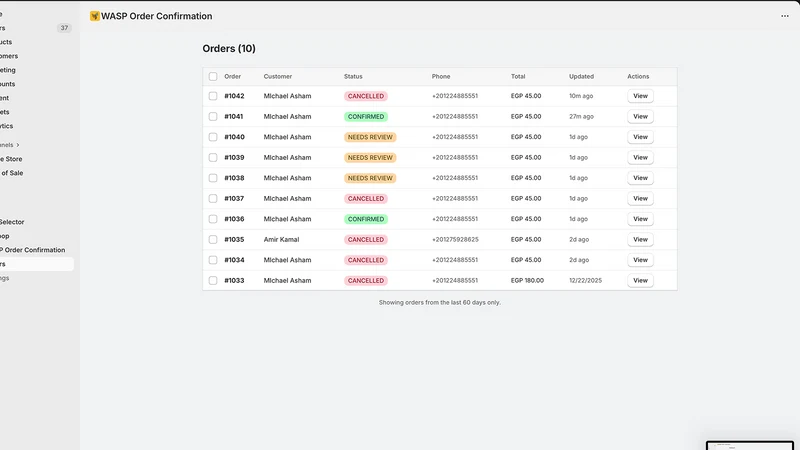The image size is (800, 450).
Task: Open the three-dot more actions menu
Action: pyautogui.click(x=785, y=16)
